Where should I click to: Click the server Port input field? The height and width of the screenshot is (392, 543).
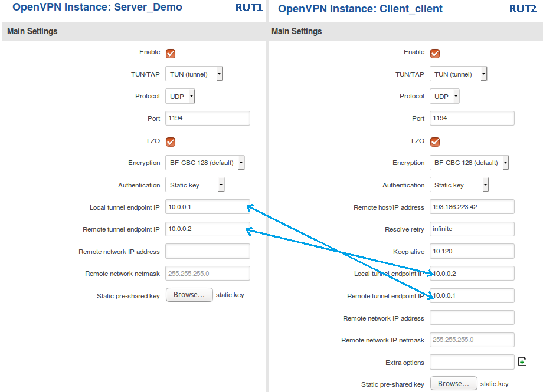pos(207,118)
